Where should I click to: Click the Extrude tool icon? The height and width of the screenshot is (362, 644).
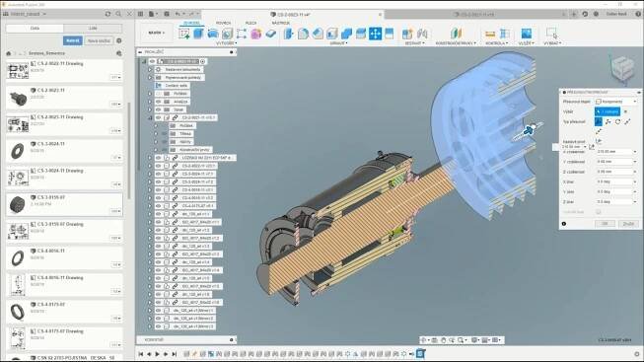pyautogui.click(x=198, y=34)
